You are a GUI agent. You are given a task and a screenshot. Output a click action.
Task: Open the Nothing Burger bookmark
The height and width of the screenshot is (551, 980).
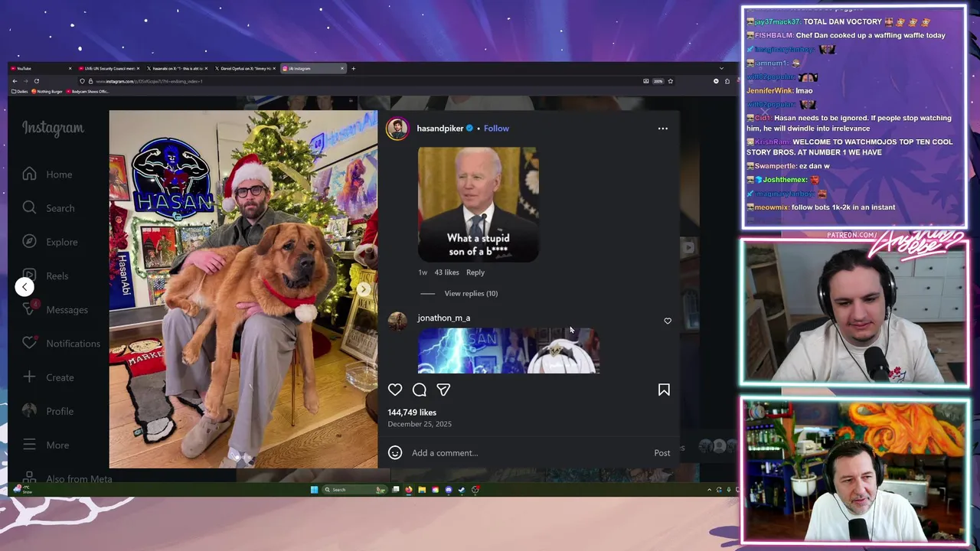47,91
